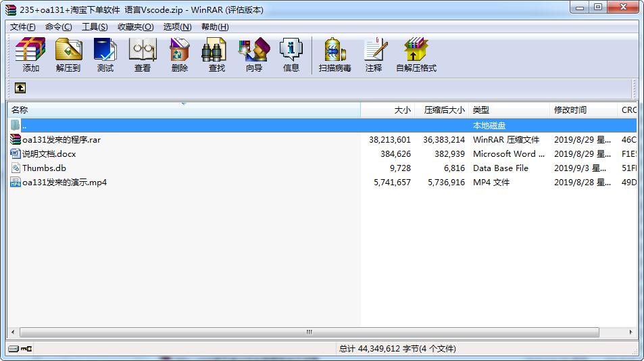Click the scrollbar right arrow

tap(631, 332)
